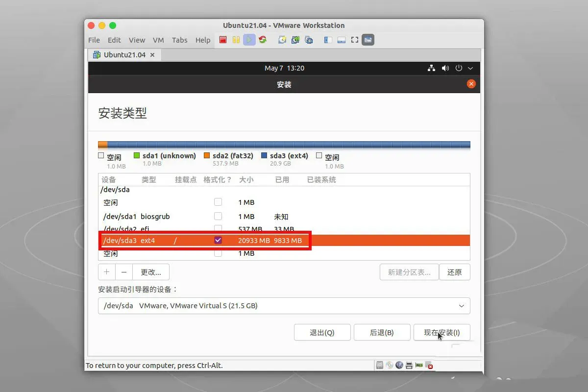
Task: Click the yellow suspend VM toolbar icon
Action: click(236, 40)
